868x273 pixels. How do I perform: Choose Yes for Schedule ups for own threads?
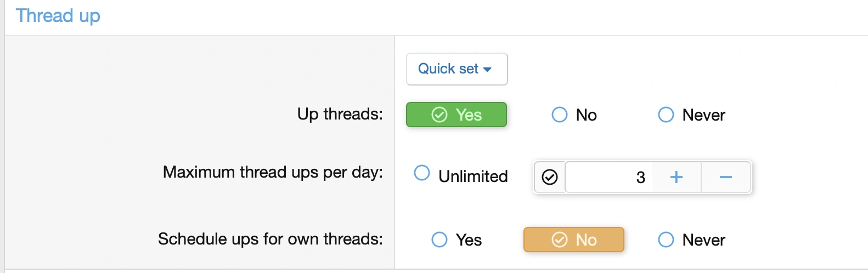[439, 240]
